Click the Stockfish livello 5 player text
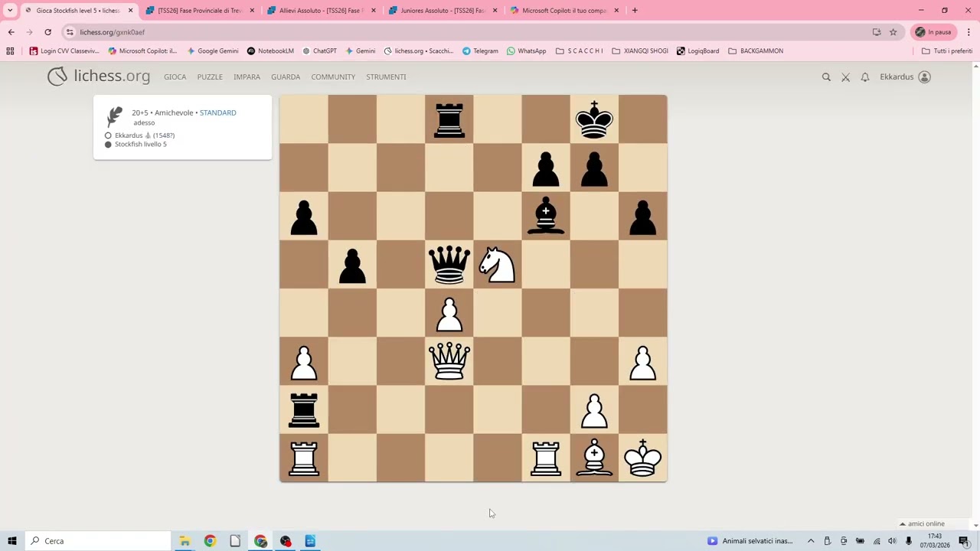The width and height of the screenshot is (980, 551). click(140, 144)
